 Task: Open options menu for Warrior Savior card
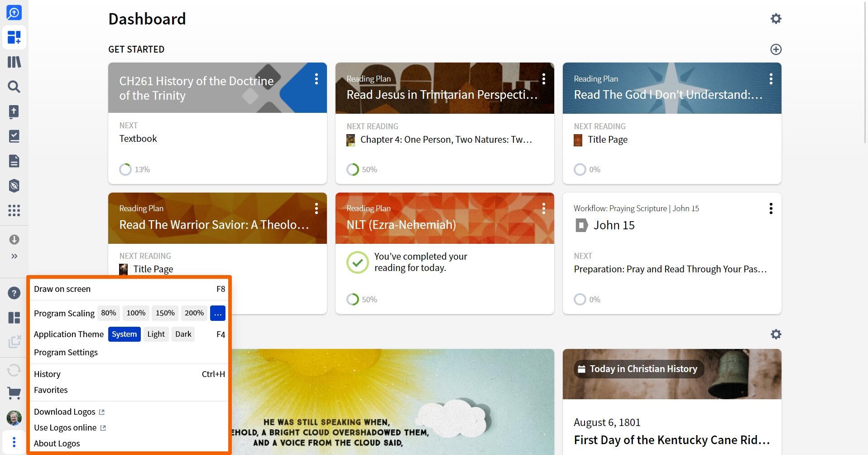click(x=317, y=208)
